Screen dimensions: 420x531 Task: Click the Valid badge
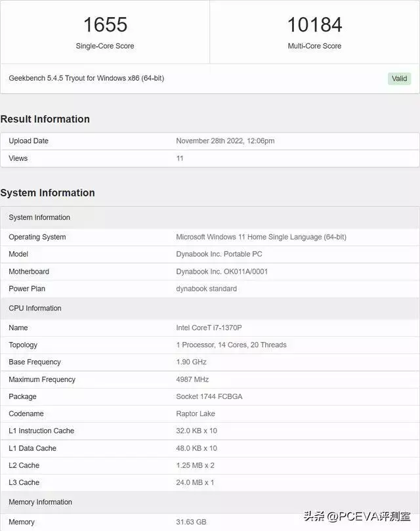pyautogui.click(x=399, y=79)
